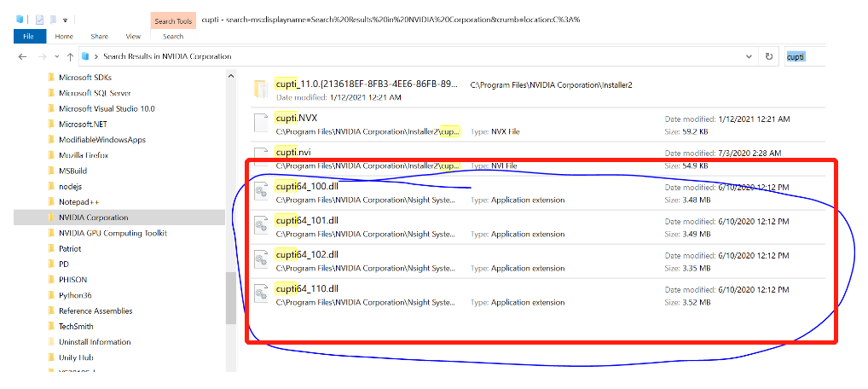Select cupti64_101.dll in results
The height and width of the screenshot is (389, 868).
(x=535, y=227)
